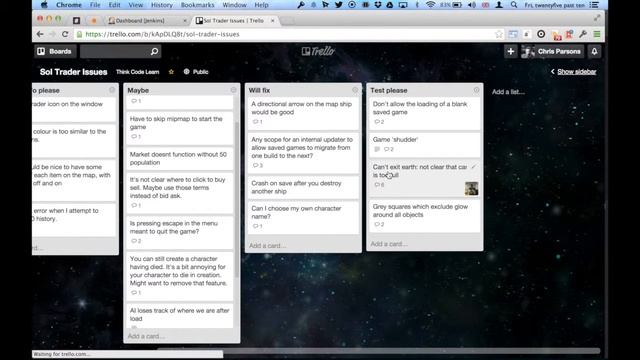Click the Apple menu icon
The image size is (640, 360).
point(44,5)
